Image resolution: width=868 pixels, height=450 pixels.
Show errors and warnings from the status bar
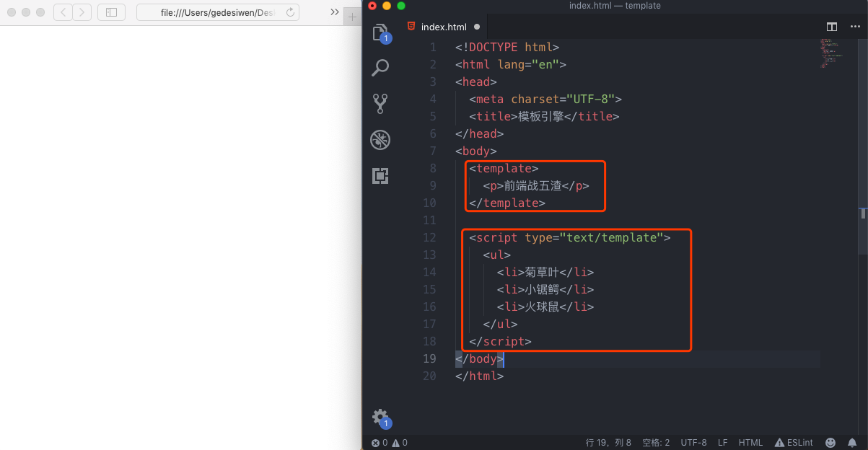click(x=390, y=442)
